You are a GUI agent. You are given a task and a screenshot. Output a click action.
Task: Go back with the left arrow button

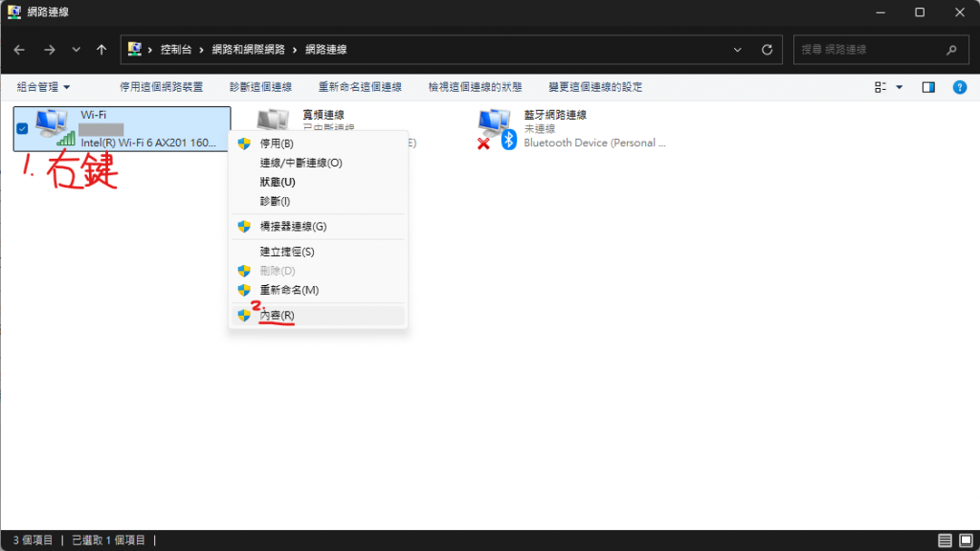(x=19, y=50)
